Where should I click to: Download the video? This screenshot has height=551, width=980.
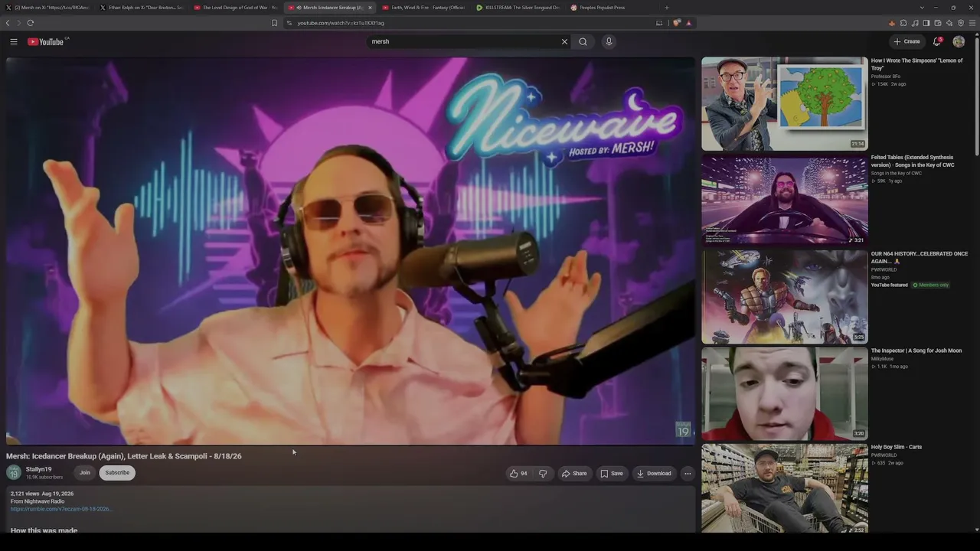point(654,473)
